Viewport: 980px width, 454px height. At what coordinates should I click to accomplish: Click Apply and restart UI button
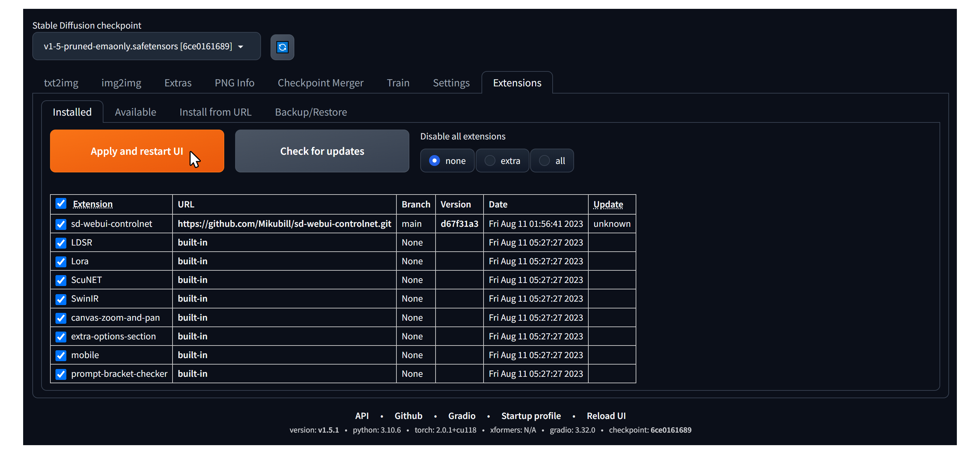pyautogui.click(x=137, y=151)
